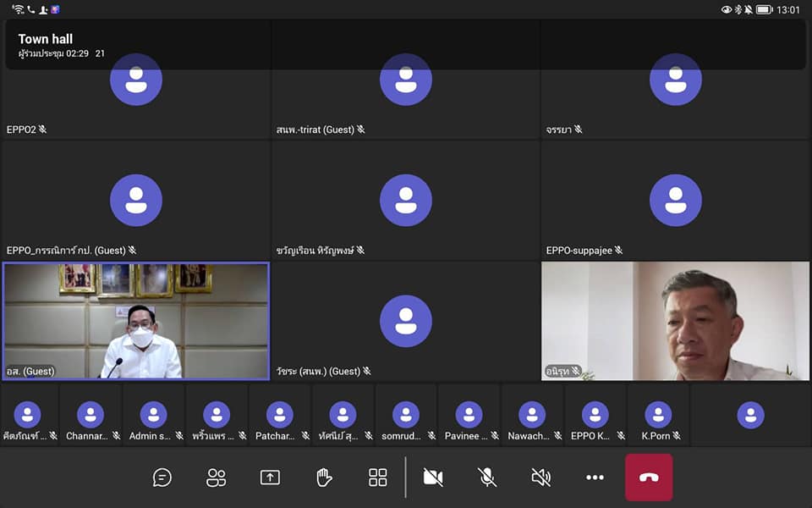Select the masked speaker's video tile
The height and width of the screenshot is (508, 812).
136,321
